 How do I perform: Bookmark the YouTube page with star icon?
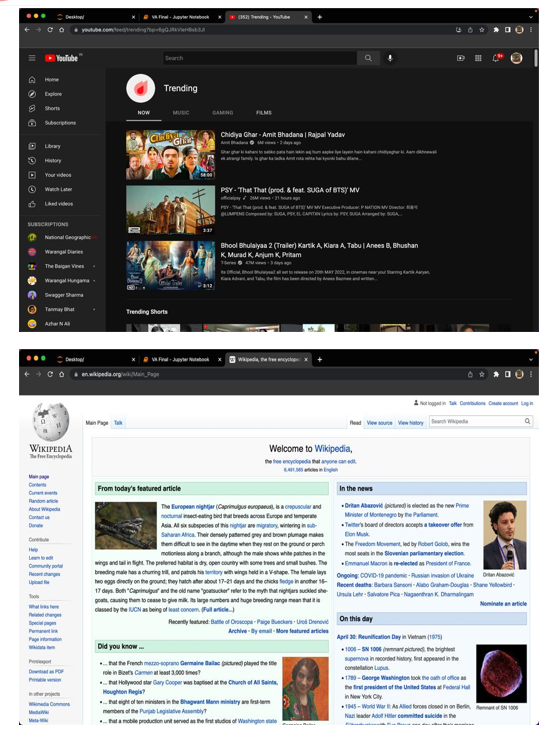click(x=482, y=30)
